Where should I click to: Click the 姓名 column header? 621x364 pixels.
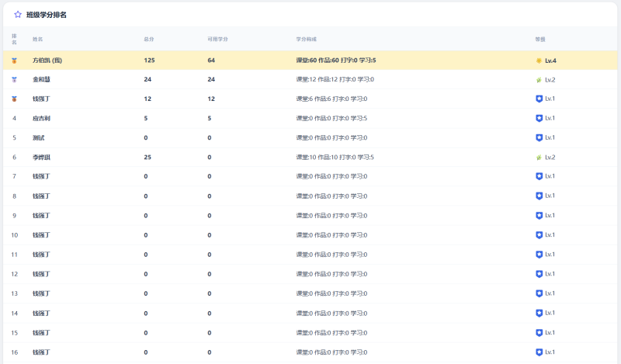37,39
